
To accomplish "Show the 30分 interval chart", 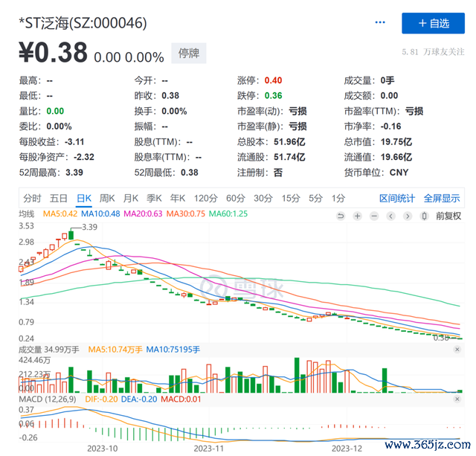I will (x=263, y=199).
